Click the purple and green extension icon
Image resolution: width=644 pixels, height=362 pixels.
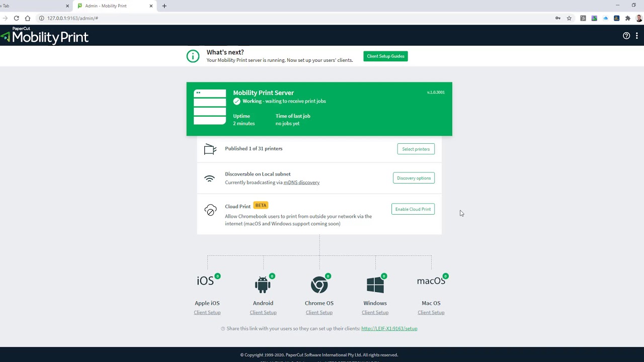click(x=594, y=18)
